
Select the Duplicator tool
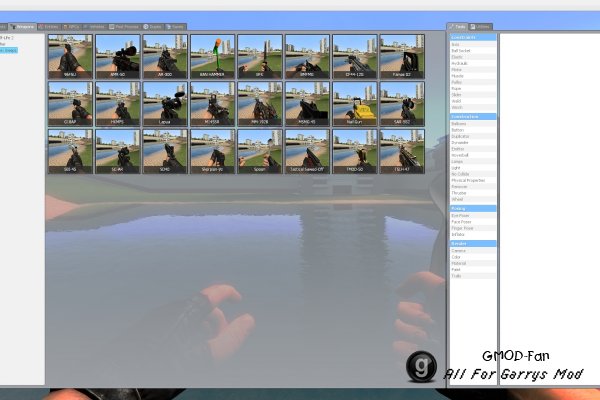473,136
